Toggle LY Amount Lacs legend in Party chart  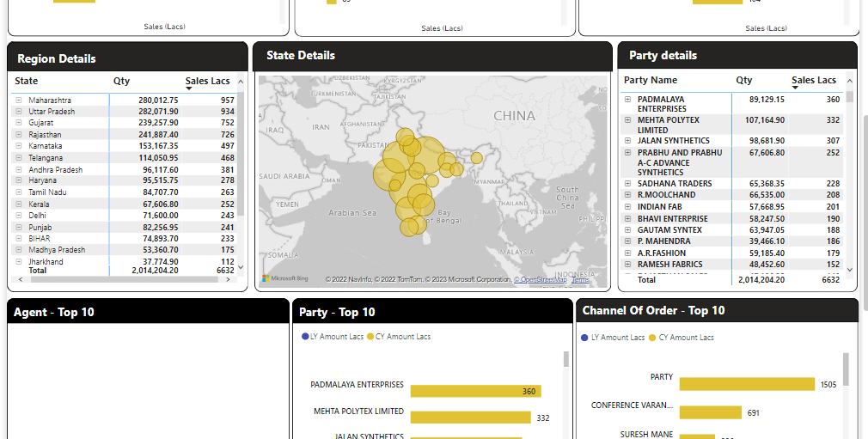(333, 337)
